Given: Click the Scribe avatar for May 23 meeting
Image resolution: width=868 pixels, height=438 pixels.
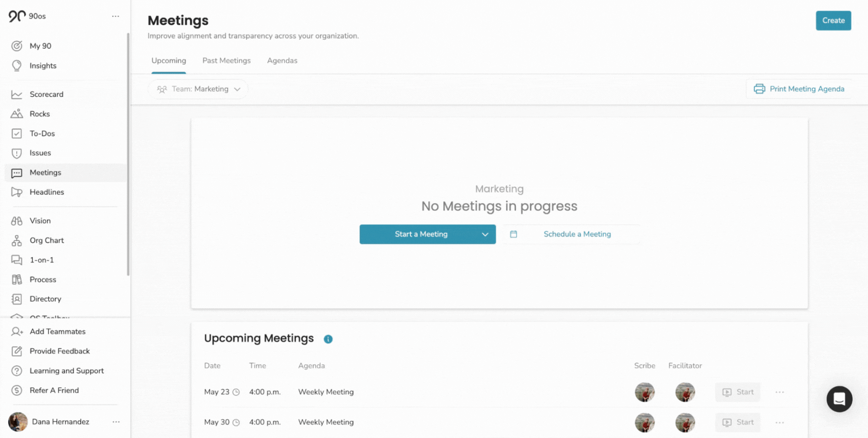Looking at the screenshot, I should point(645,392).
